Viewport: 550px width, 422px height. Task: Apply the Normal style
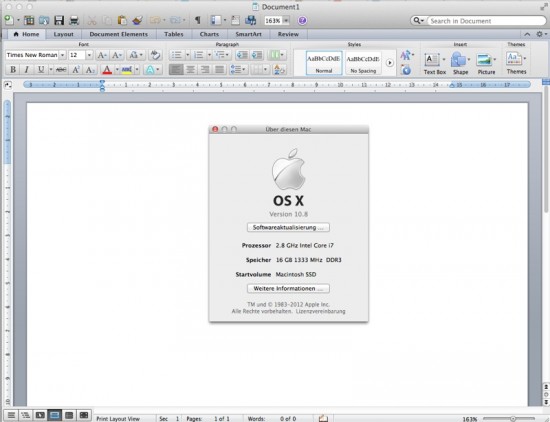324,63
